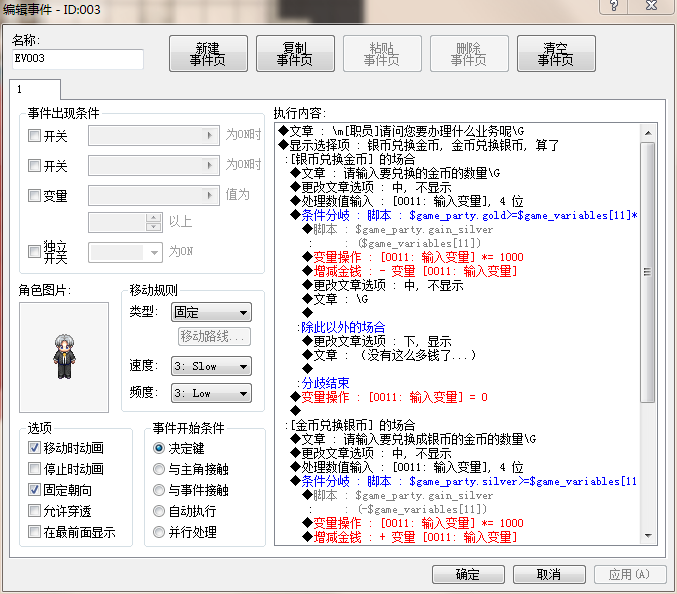Image resolution: width=677 pixels, height=594 pixels.
Task: Toggle the 固定朝向 checkbox
Action: tap(34, 490)
